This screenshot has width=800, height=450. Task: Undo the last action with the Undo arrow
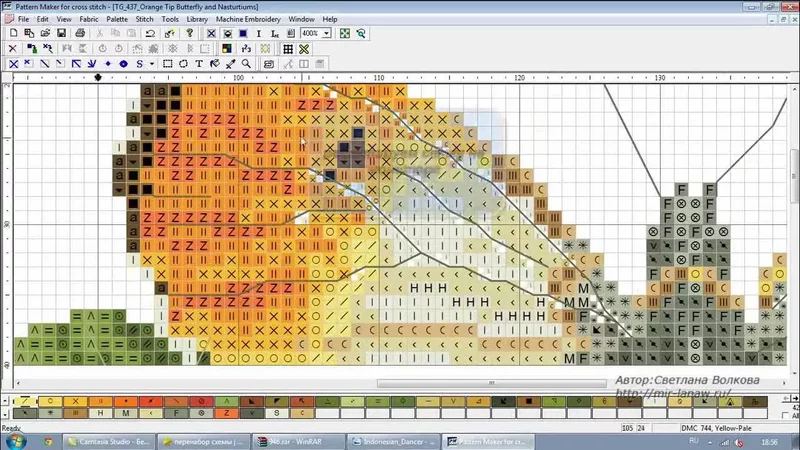(150, 33)
